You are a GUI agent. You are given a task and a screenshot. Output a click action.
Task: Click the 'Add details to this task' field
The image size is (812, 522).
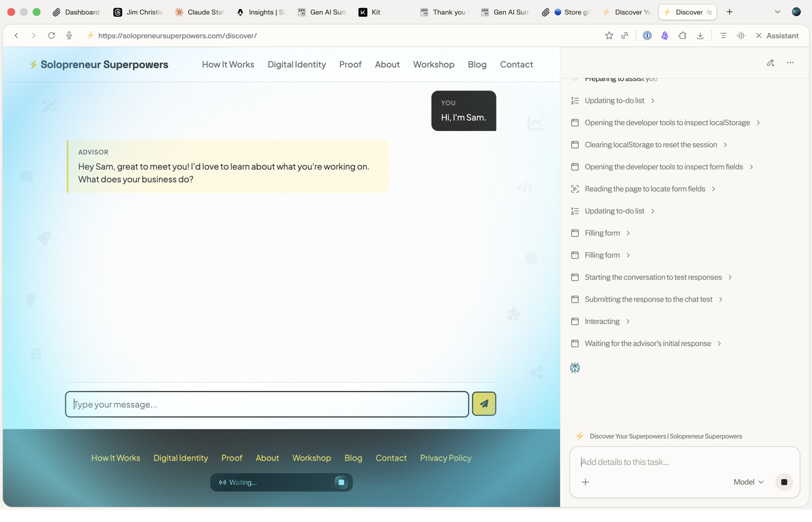point(638,462)
